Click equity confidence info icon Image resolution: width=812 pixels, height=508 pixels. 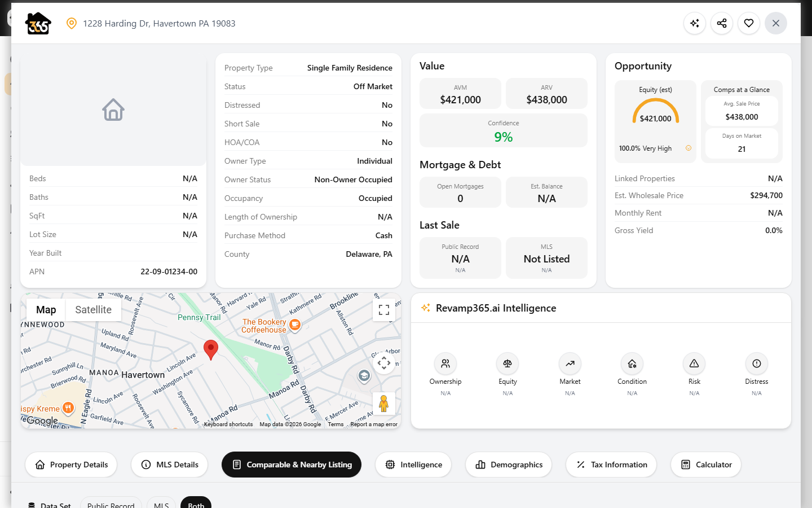(689, 148)
